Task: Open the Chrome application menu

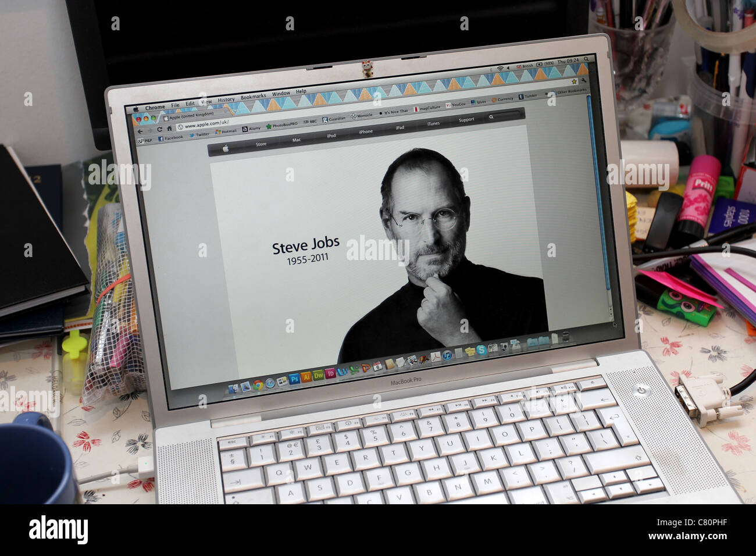Action: (x=155, y=108)
